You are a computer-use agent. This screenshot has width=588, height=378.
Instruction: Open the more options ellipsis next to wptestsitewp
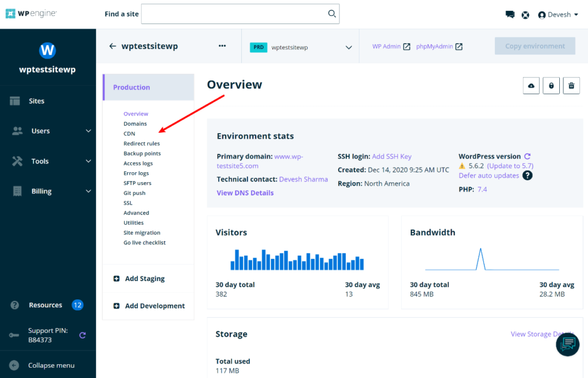pos(222,46)
